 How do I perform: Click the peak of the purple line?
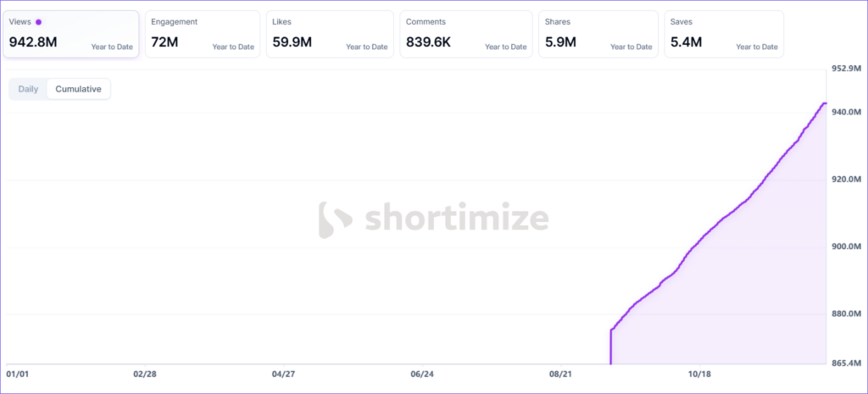tap(824, 103)
